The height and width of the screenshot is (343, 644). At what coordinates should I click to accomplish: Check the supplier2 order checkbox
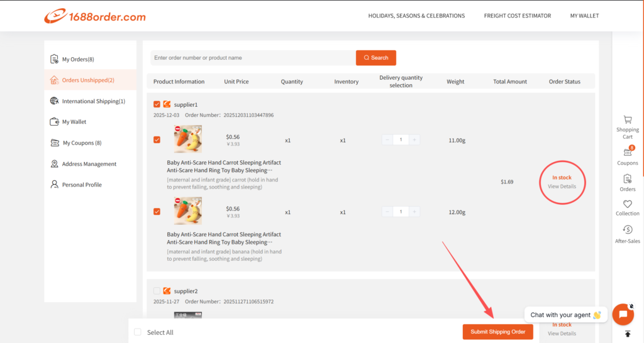[x=157, y=291]
